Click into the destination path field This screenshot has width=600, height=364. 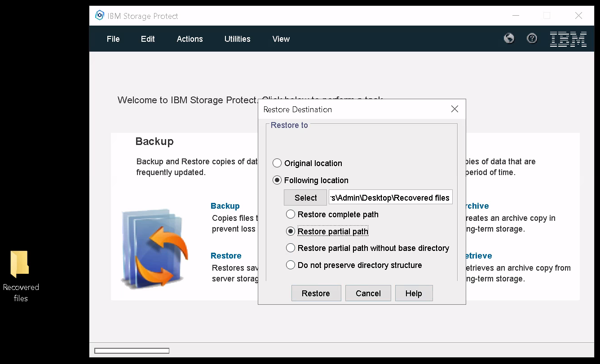click(x=391, y=197)
